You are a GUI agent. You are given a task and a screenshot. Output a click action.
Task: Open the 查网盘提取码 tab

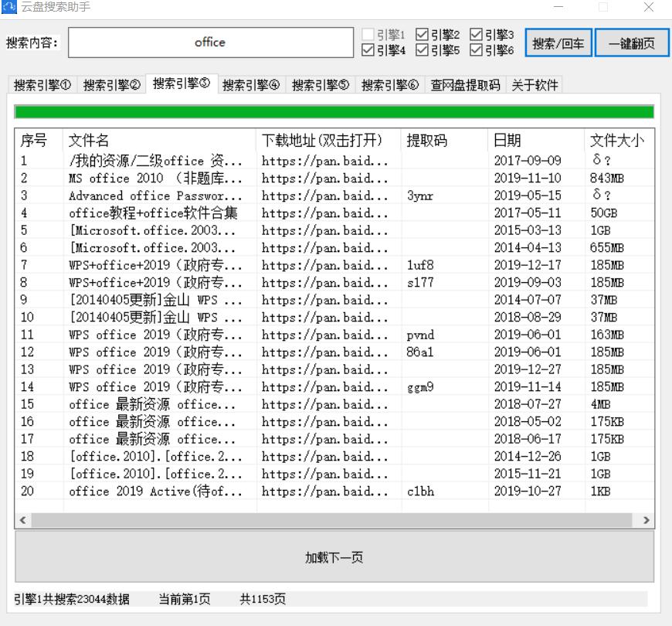[x=466, y=85]
